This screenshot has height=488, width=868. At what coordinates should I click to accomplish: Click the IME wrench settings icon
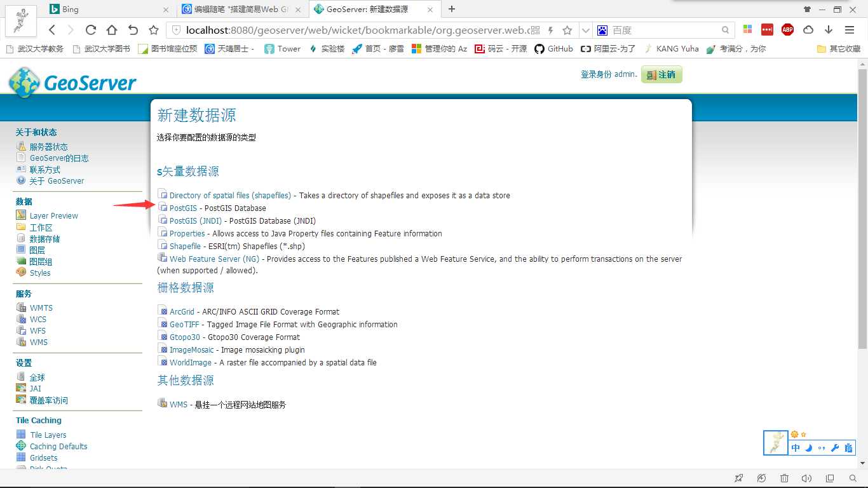[835, 448]
